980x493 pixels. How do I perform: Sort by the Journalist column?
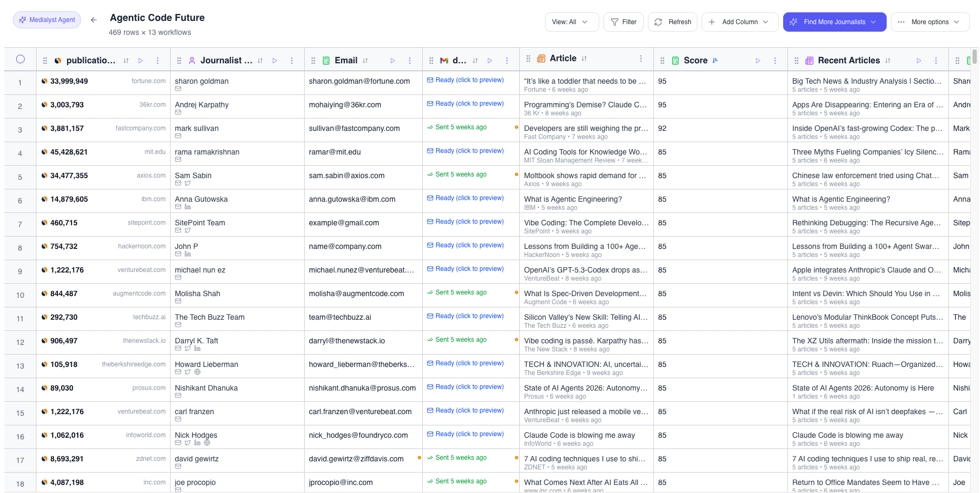[260, 61]
